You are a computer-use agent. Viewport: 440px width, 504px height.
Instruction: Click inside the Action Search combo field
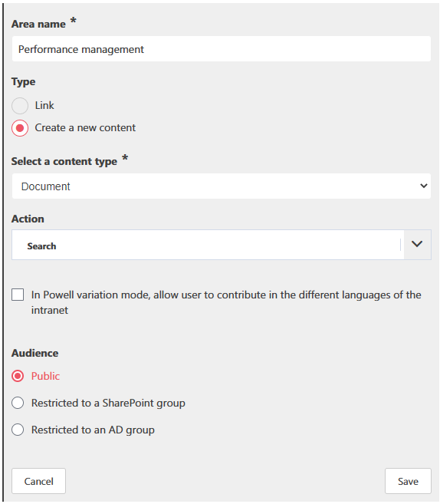tap(208, 245)
